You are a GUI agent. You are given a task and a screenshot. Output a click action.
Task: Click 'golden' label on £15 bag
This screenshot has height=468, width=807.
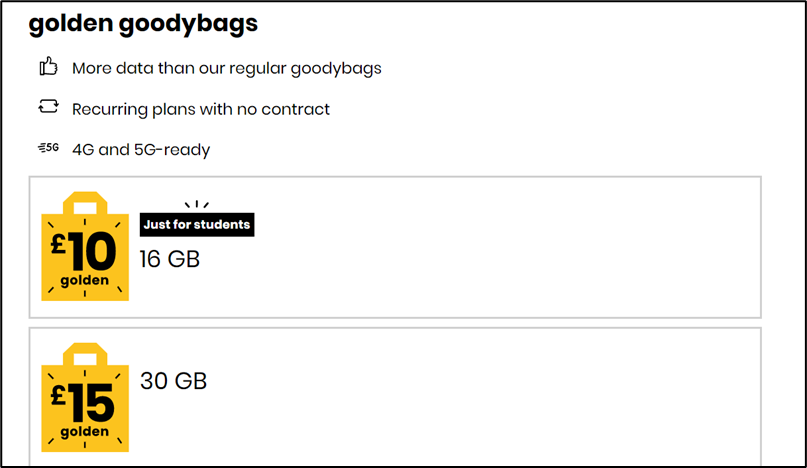84,431
